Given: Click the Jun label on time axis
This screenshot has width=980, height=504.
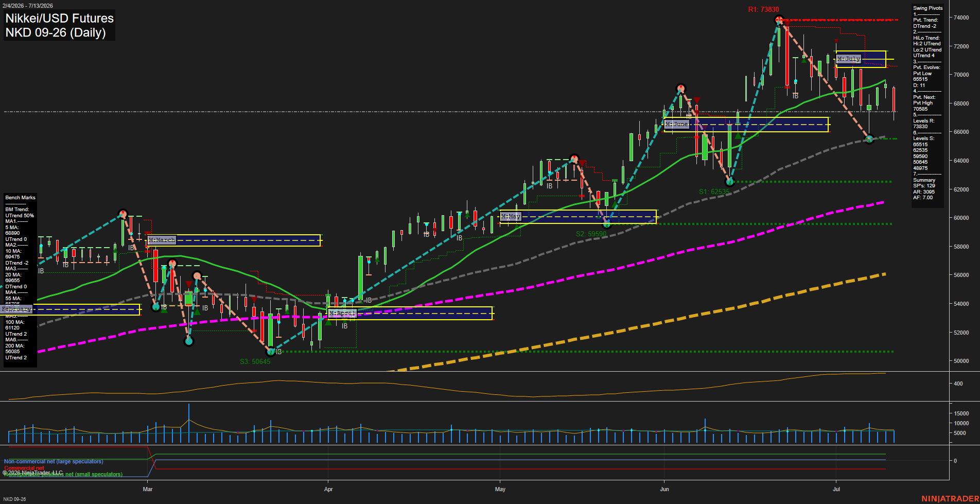Looking at the screenshot, I should tap(664, 489).
